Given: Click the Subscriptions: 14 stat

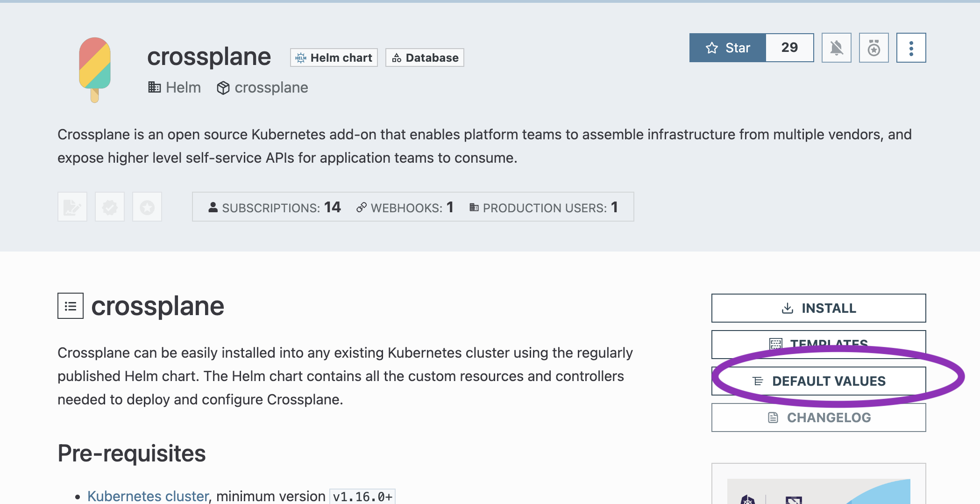Looking at the screenshot, I should tap(274, 207).
